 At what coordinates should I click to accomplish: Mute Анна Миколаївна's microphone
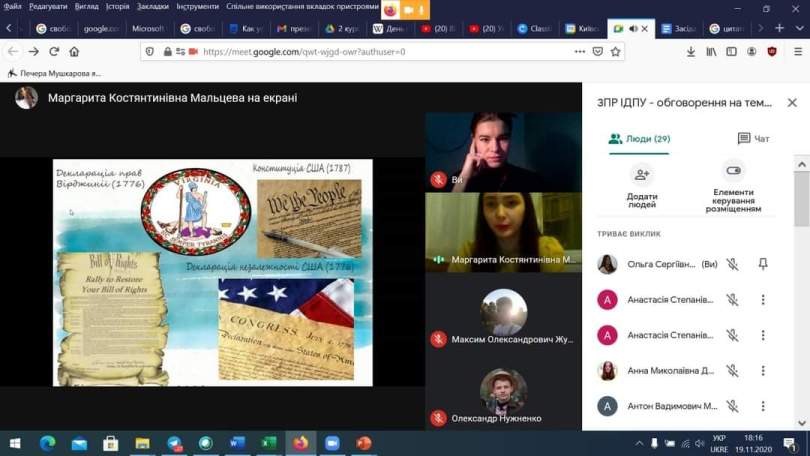coord(732,370)
